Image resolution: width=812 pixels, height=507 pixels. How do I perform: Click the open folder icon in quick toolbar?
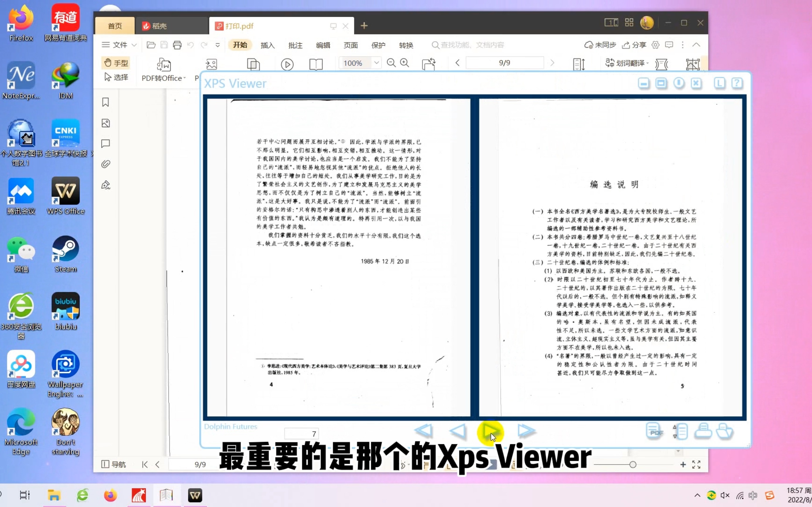click(x=151, y=45)
